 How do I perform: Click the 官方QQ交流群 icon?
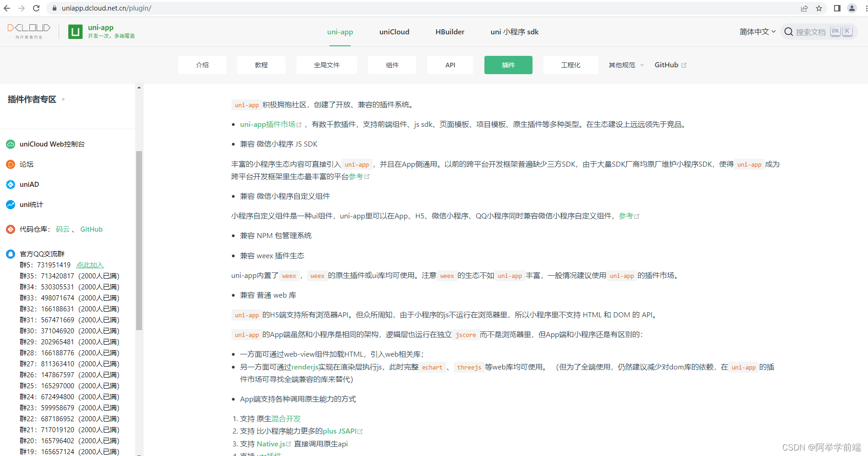(11, 254)
